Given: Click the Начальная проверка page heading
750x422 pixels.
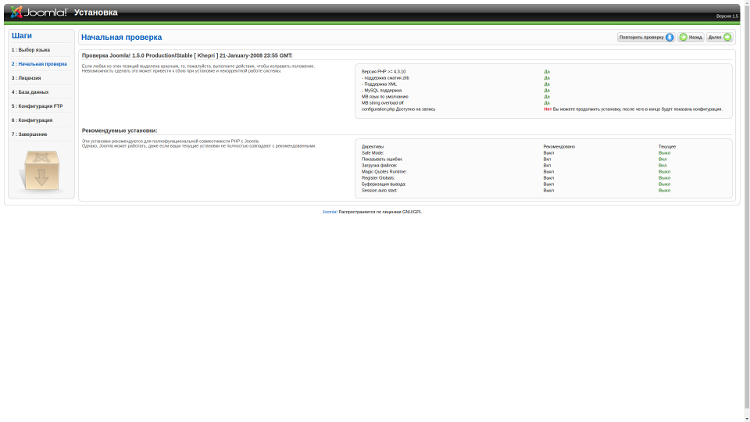Looking at the screenshot, I should [121, 37].
